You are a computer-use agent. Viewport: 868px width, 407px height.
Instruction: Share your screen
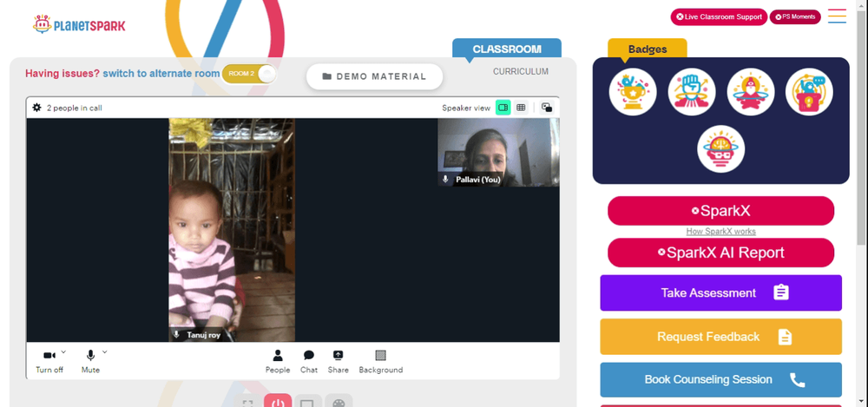pyautogui.click(x=339, y=361)
